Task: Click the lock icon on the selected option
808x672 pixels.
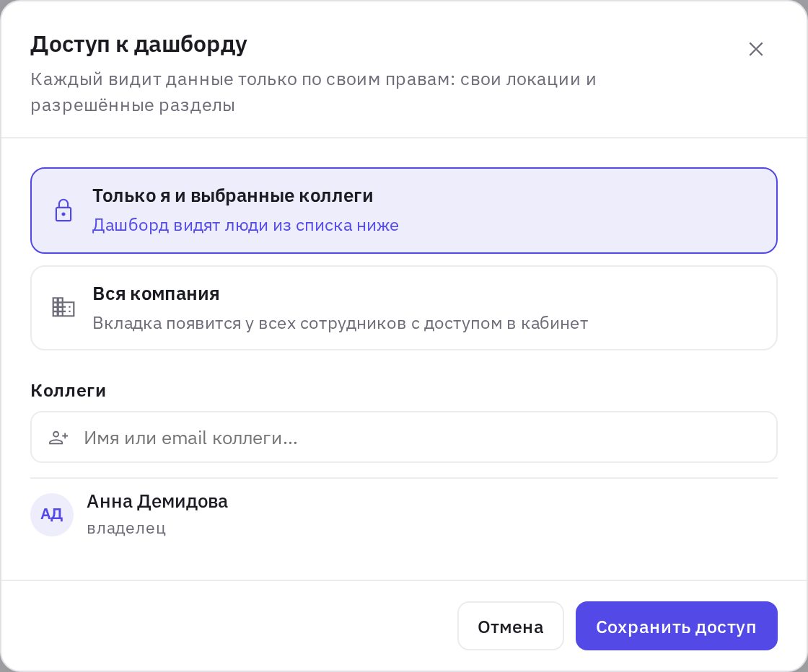Action: [x=63, y=210]
